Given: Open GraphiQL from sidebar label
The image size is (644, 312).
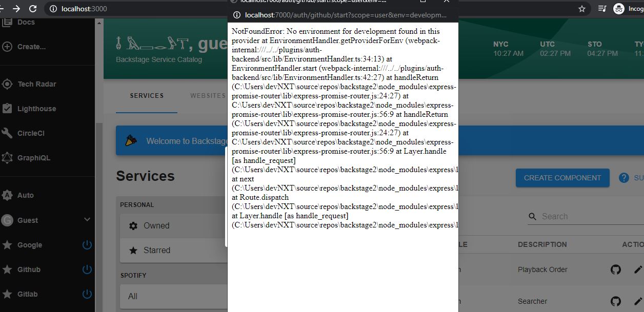Looking at the screenshot, I should tap(34, 158).
